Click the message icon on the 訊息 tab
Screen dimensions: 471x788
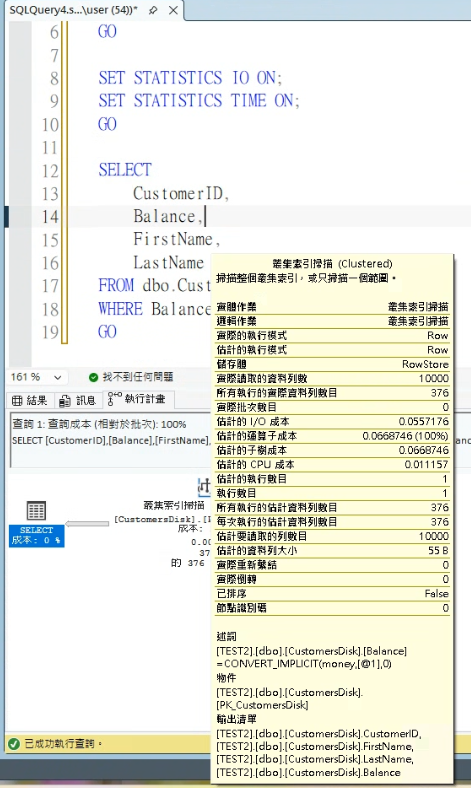point(65,401)
